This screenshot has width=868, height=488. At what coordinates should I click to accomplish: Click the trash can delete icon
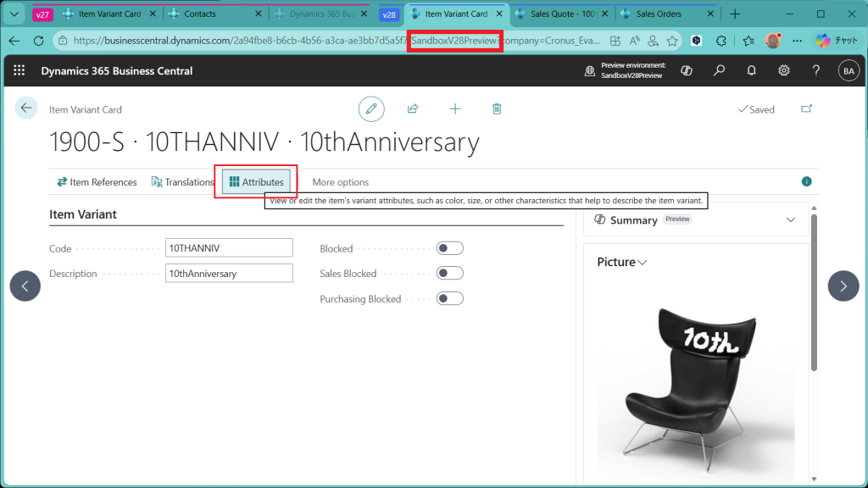click(x=497, y=108)
